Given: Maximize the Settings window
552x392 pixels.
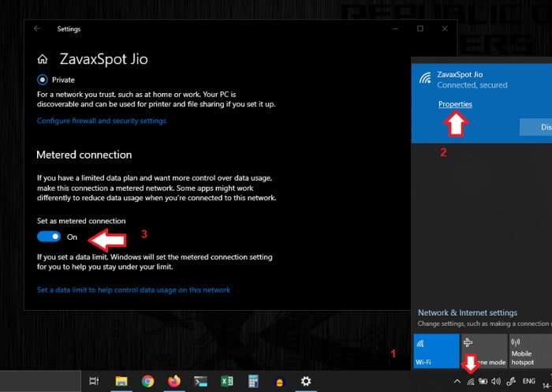Looking at the screenshot, I should 420,28.
